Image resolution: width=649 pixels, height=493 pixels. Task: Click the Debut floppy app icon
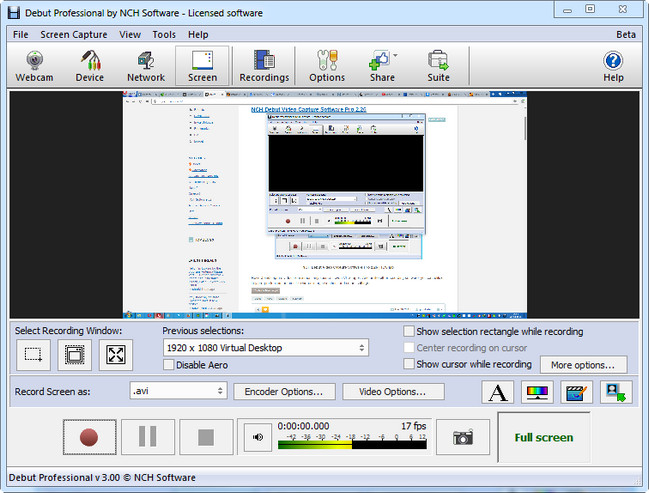[x=13, y=12]
